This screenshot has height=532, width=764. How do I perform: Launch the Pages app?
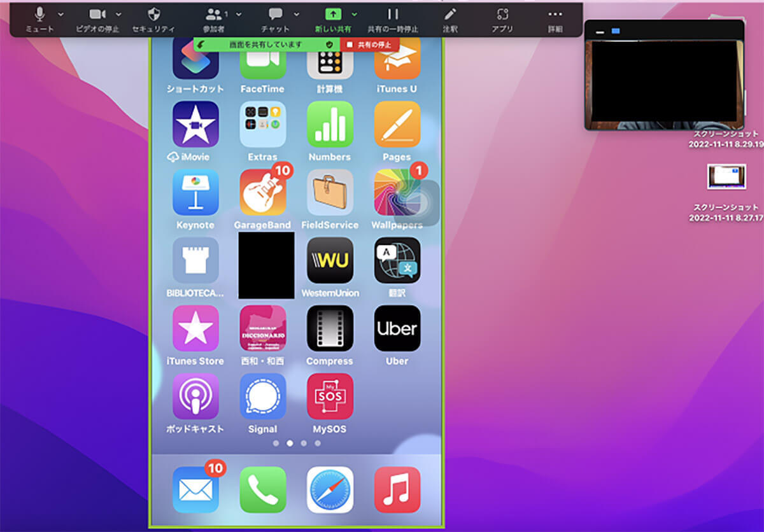click(x=397, y=124)
